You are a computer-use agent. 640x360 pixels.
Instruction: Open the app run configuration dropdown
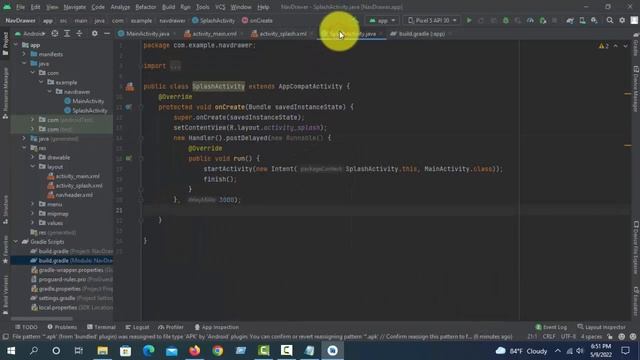(x=382, y=20)
